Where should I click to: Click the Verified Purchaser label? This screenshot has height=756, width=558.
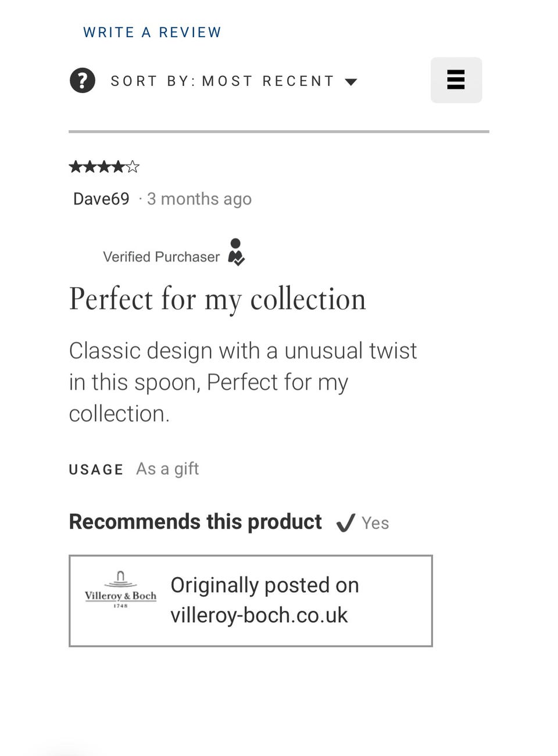click(x=161, y=257)
